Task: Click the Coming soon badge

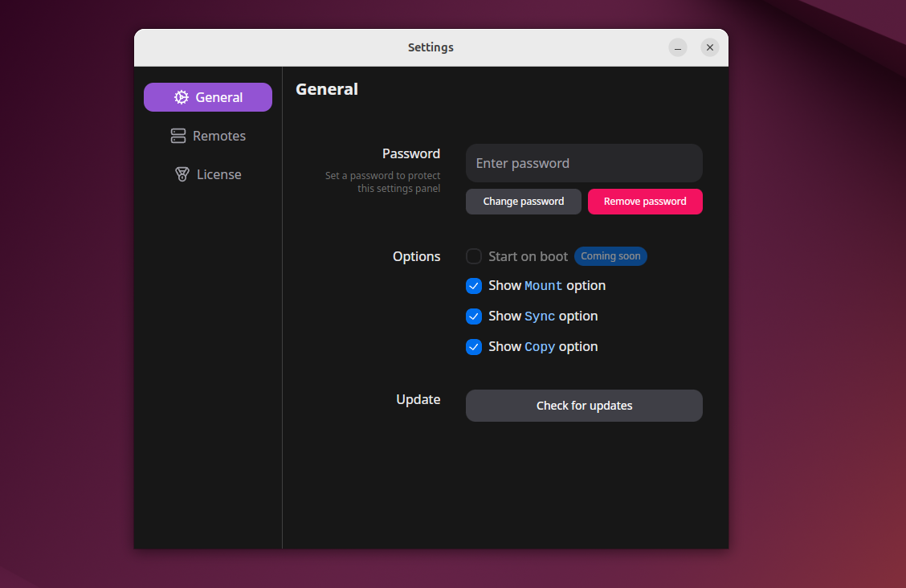Action: click(610, 256)
